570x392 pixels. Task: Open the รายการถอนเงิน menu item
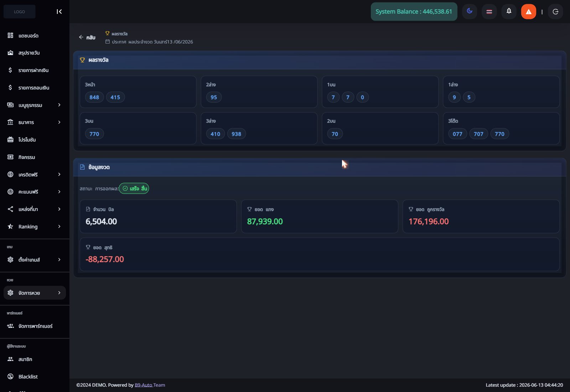click(x=35, y=88)
